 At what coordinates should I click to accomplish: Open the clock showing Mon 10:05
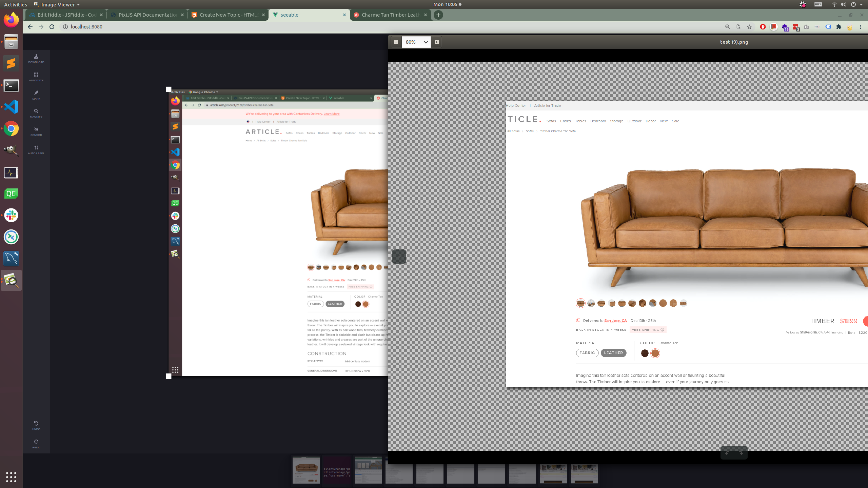tap(447, 4)
